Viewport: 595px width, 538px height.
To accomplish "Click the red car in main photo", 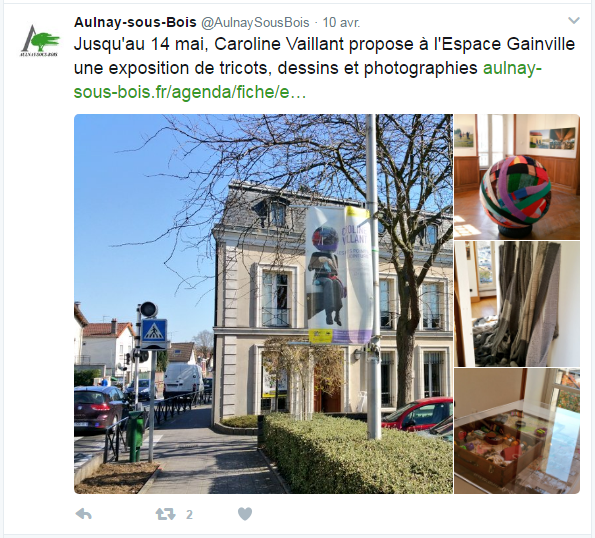I will 417,414.
